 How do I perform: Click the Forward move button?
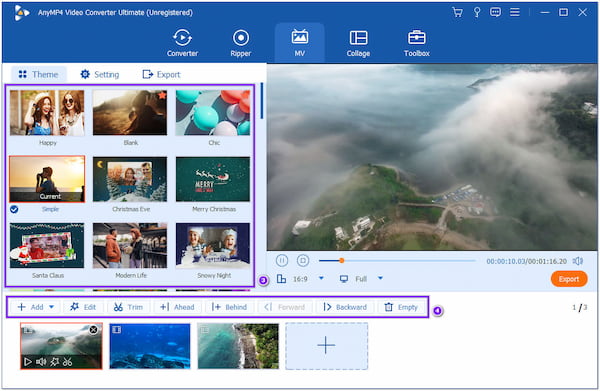(285, 307)
